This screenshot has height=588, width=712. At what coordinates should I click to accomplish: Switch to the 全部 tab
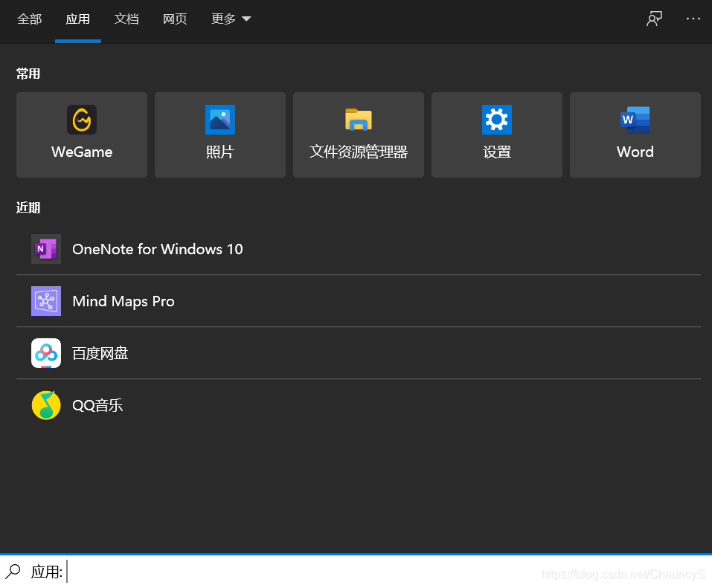(30, 19)
